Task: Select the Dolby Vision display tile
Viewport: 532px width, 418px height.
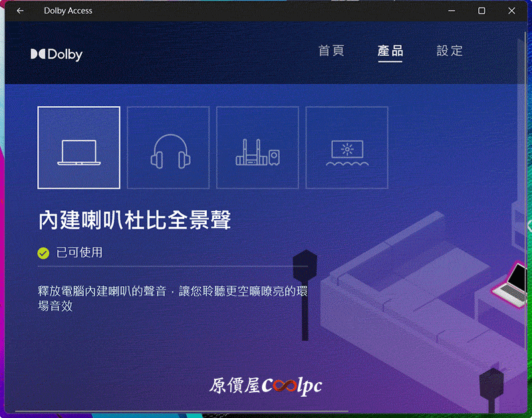Action: point(346,147)
